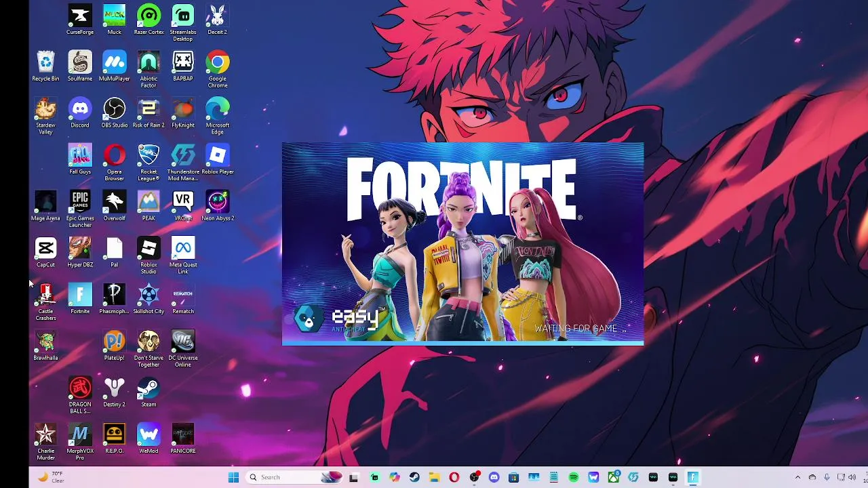Screen dimensions: 868x488
Task: Open CapCut desktop shortcut
Action: pyautogui.click(x=45, y=252)
